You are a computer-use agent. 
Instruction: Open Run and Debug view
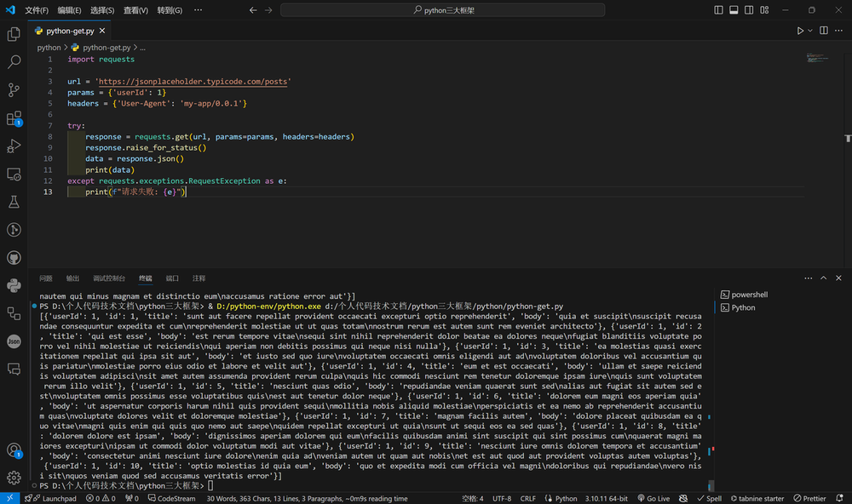click(x=14, y=146)
